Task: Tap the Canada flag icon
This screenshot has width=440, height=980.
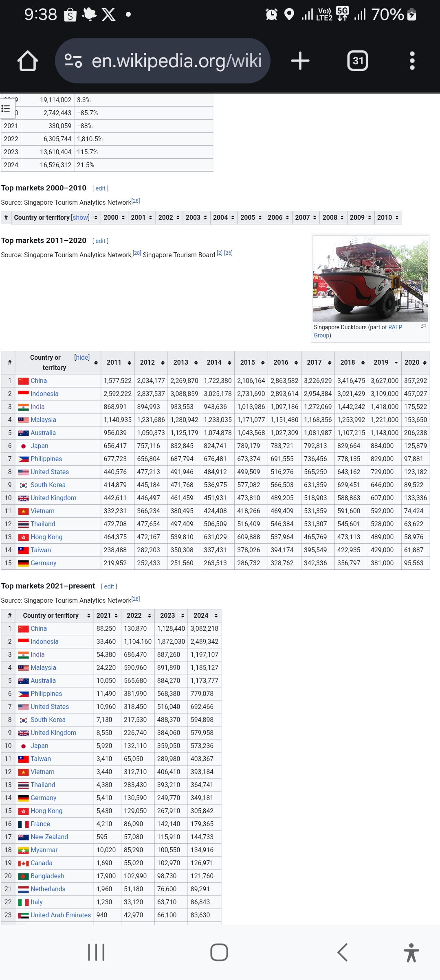Action: [24, 863]
